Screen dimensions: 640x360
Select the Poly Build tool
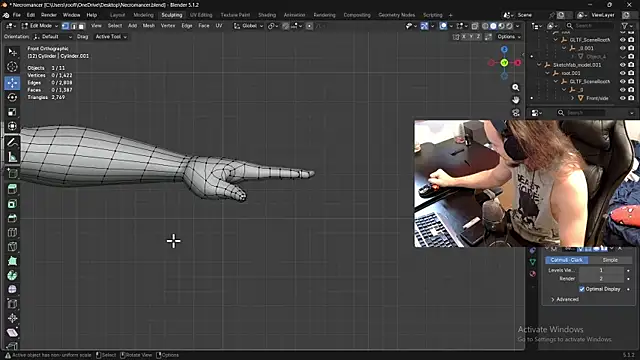[x=12, y=261]
